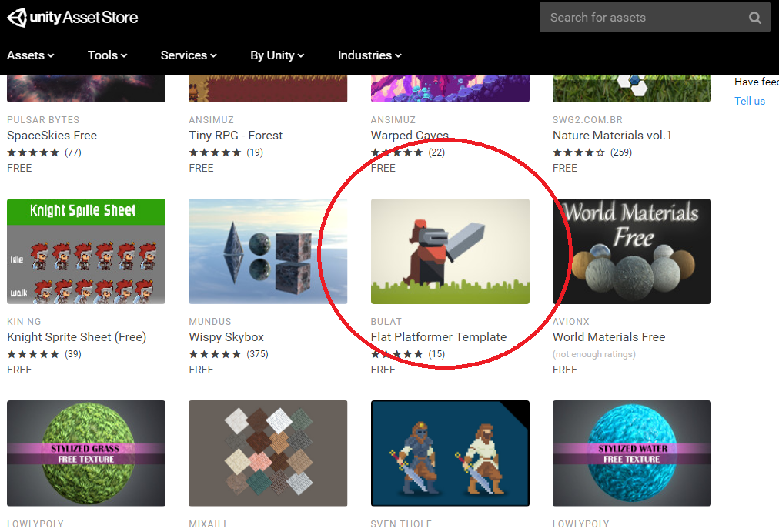The height and width of the screenshot is (532, 779).
Task: Click the BULAT publisher name
Action: (386, 321)
